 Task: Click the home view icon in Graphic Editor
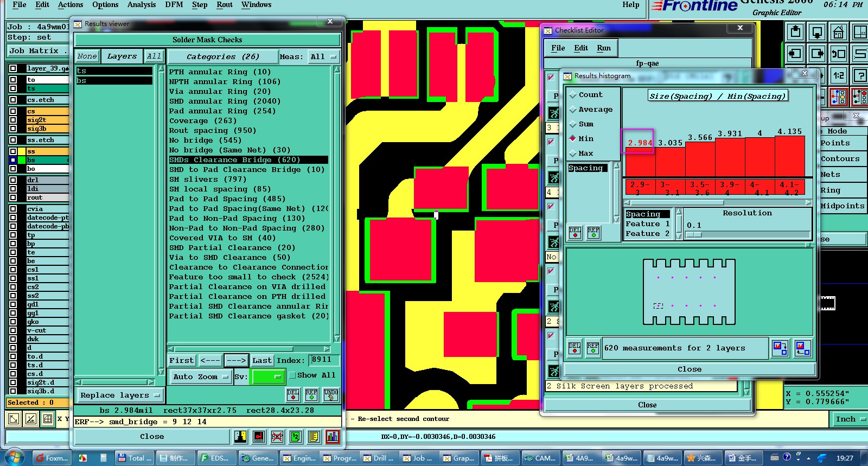838,33
